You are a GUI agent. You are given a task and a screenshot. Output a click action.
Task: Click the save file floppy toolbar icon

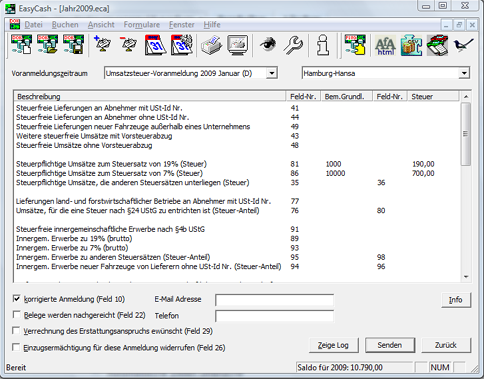73,45
